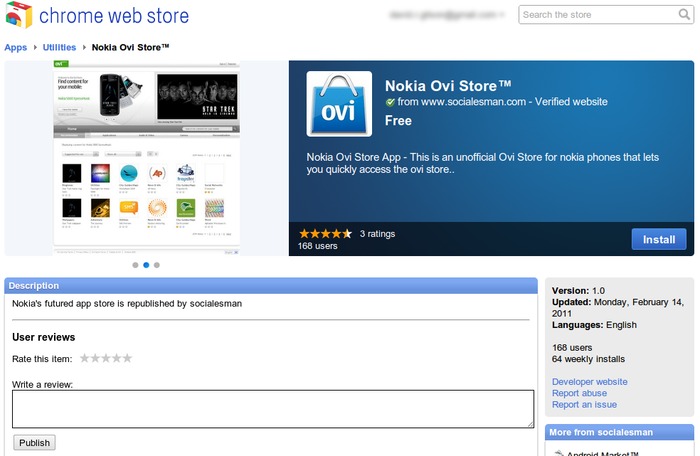Install the Nokia Ovi Store app
The height and width of the screenshot is (456, 700).
659,240
